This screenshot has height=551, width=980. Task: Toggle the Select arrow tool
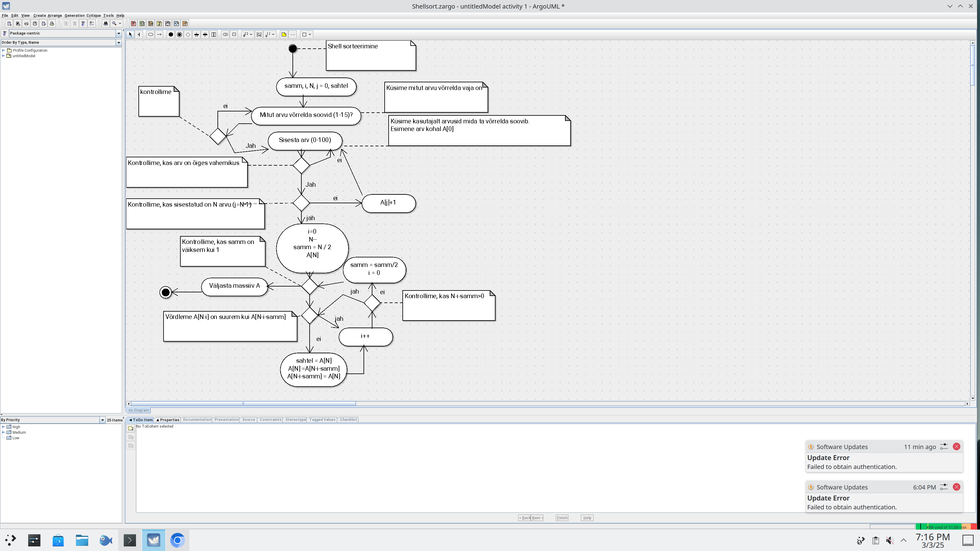click(130, 35)
